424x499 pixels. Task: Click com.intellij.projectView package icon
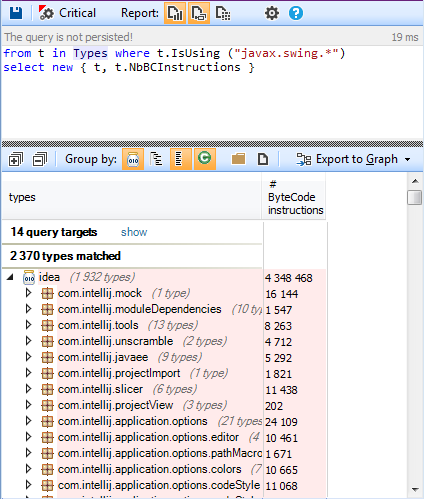tap(47, 405)
